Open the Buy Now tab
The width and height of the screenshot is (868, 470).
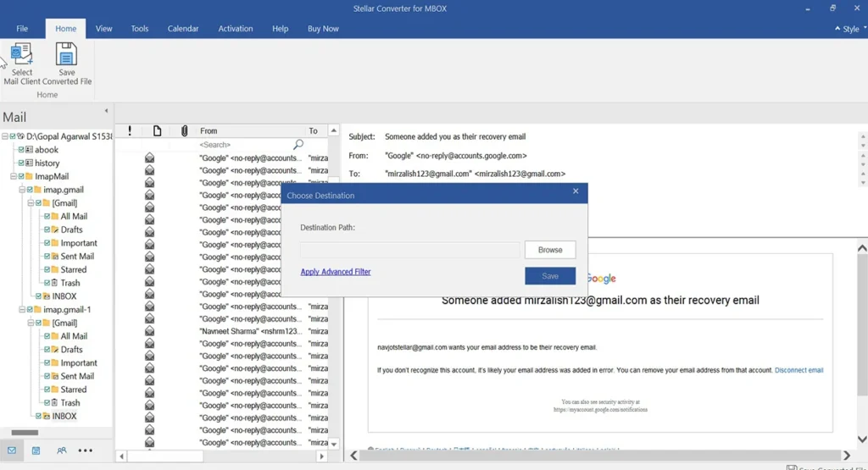coord(323,28)
